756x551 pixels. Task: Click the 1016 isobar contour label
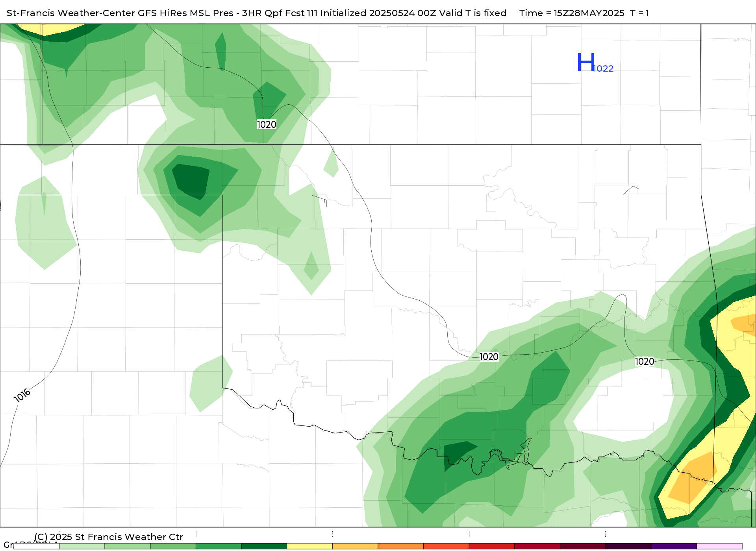point(22,395)
